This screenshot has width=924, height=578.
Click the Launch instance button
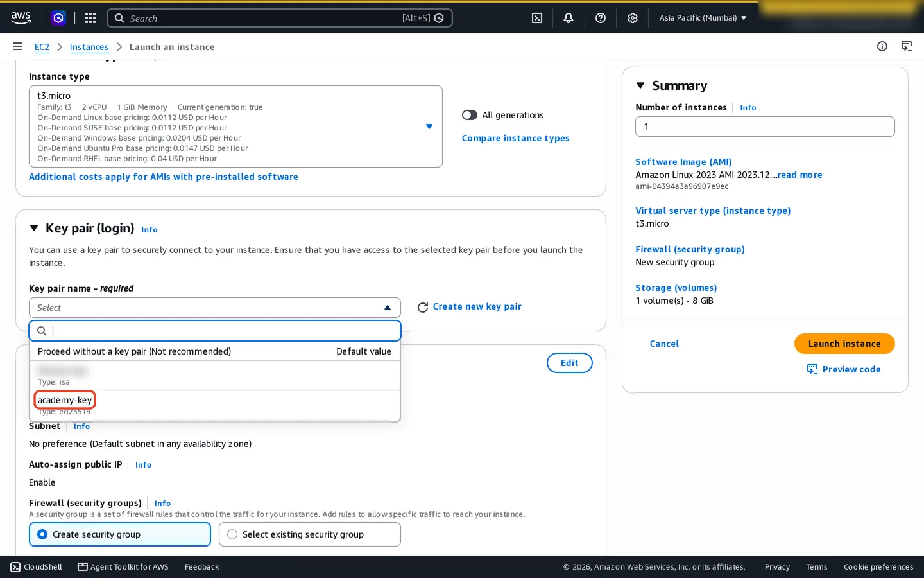coord(844,344)
